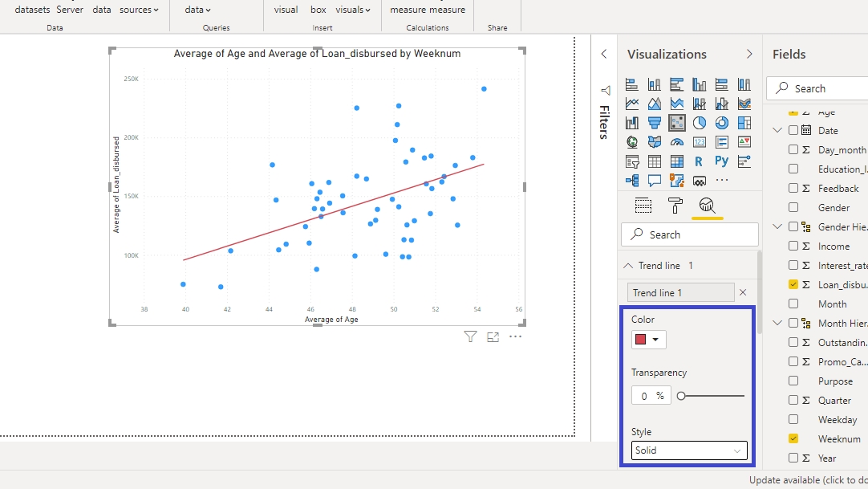The image size is (868, 489).
Task: Choose the donut chart visual
Action: [x=722, y=123]
